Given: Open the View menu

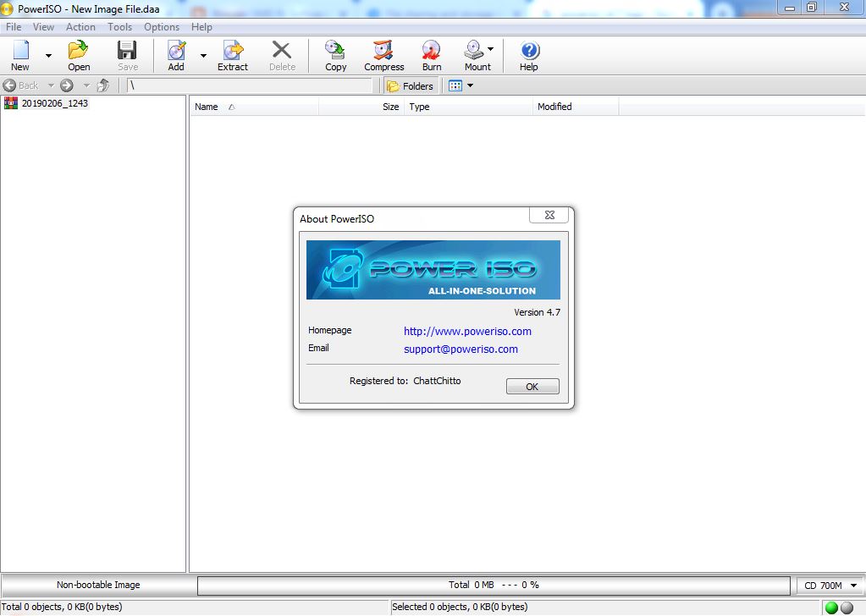Looking at the screenshot, I should [x=43, y=26].
